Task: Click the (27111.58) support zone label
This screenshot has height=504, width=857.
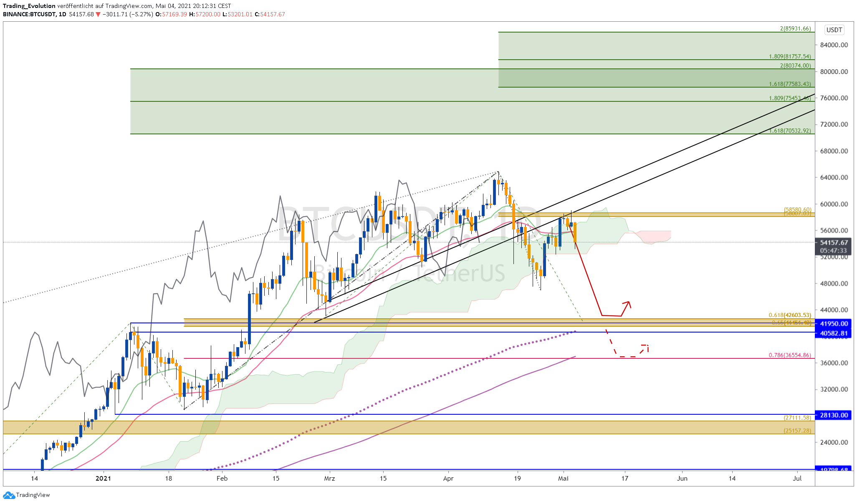Action: [x=797, y=418]
